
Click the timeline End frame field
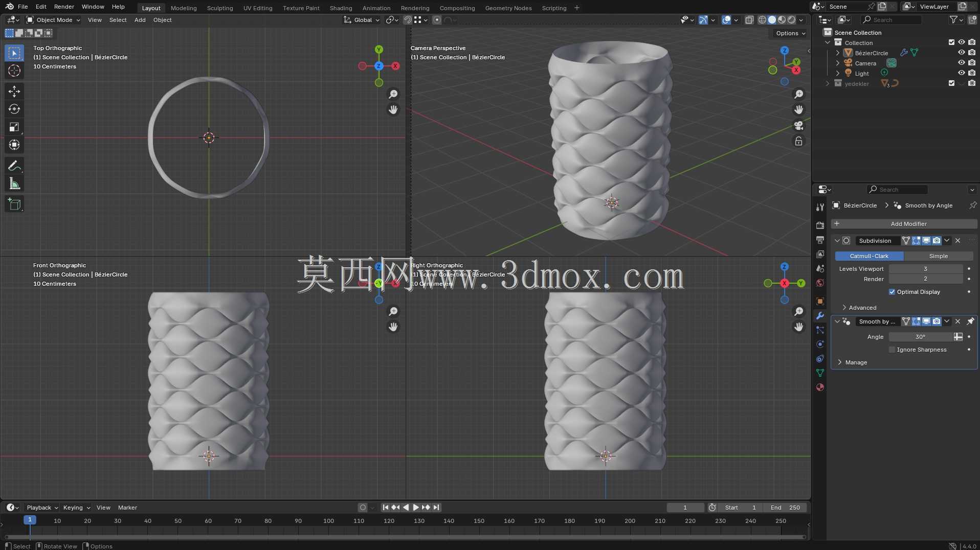pyautogui.click(x=785, y=508)
